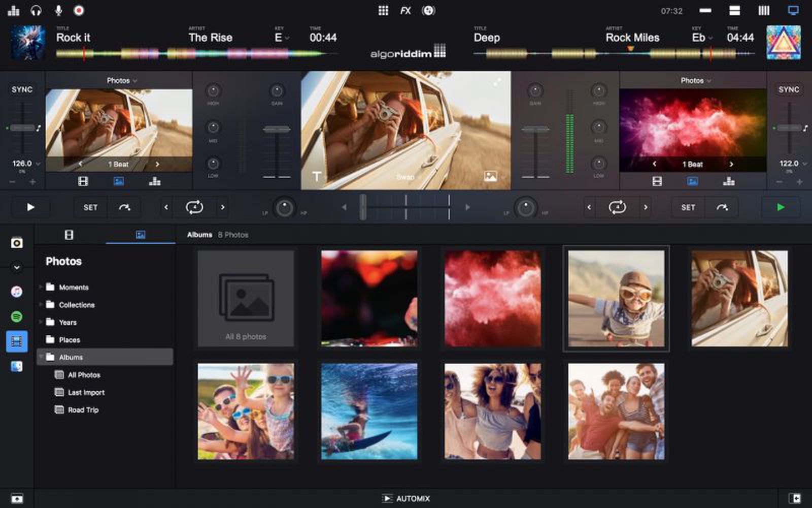Open the Photos dropdown above the left deck

[122, 80]
